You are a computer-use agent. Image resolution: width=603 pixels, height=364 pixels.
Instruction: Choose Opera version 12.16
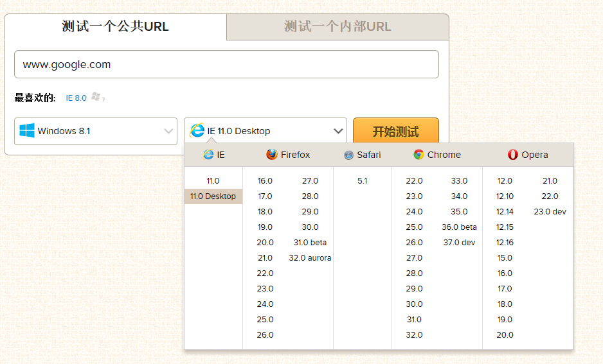pos(505,242)
